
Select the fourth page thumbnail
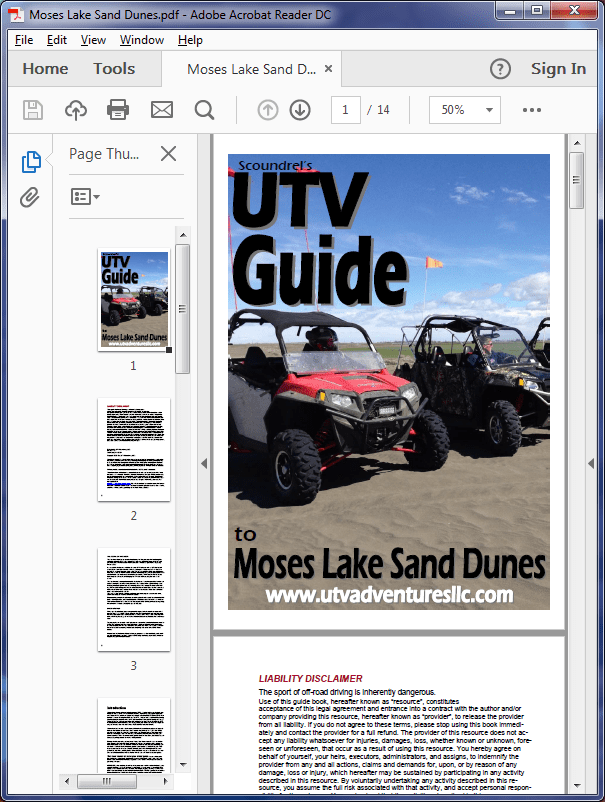(134, 736)
